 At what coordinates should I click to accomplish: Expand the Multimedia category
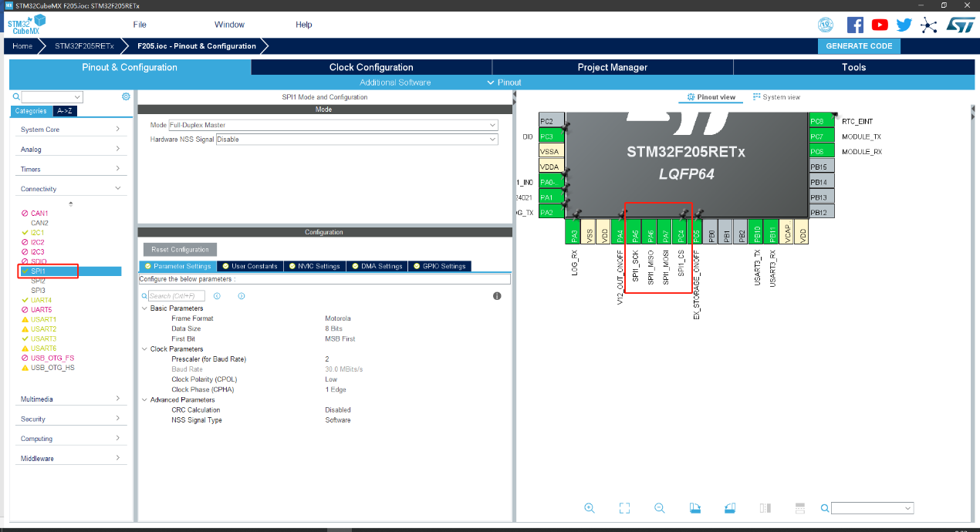point(117,399)
